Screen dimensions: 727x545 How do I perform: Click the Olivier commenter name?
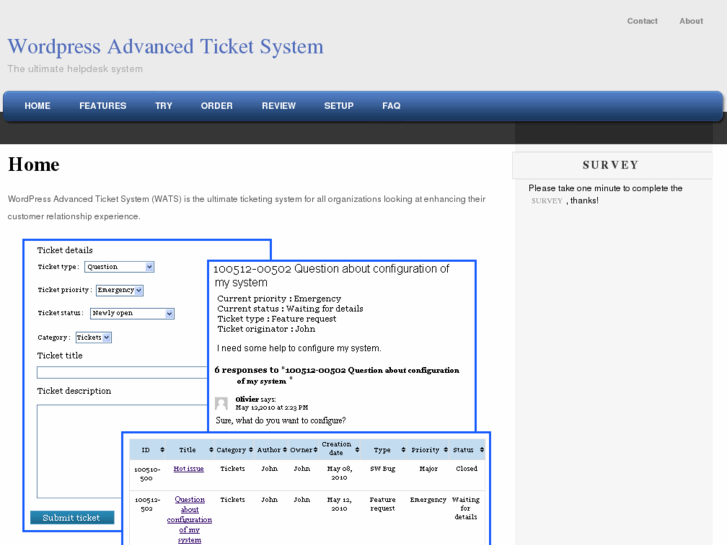[247, 399]
